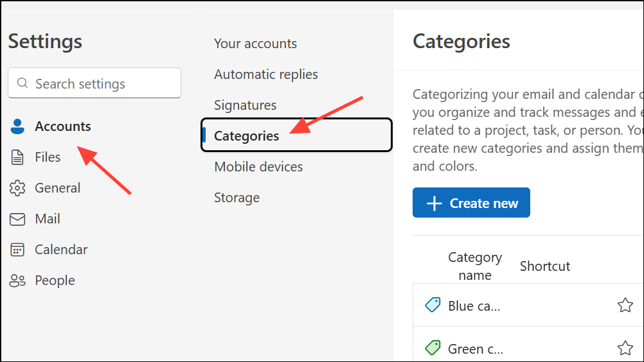This screenshot has width=644, height=362.
Task: Click the Accounts person icon
Action: click(x=17, y=126)
